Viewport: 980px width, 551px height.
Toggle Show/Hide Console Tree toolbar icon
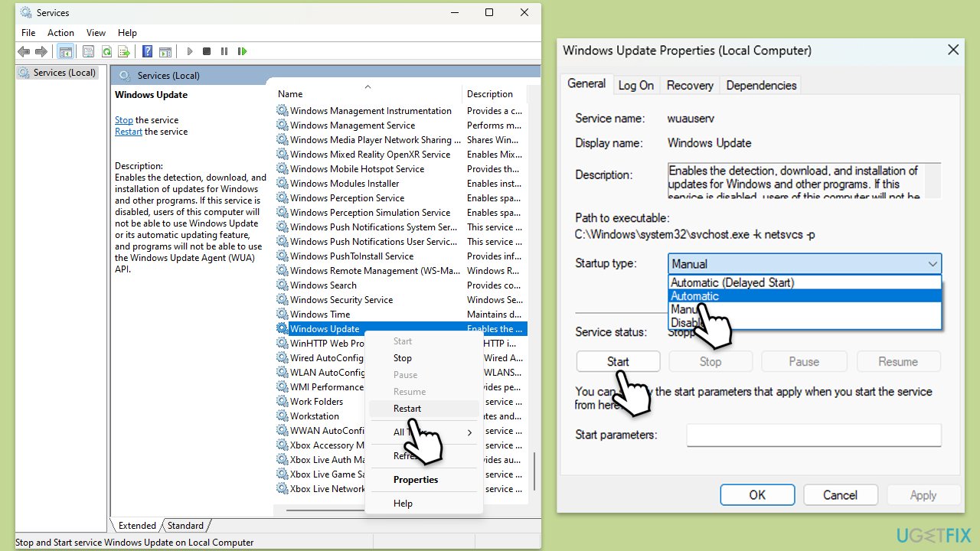click(66, 51)
